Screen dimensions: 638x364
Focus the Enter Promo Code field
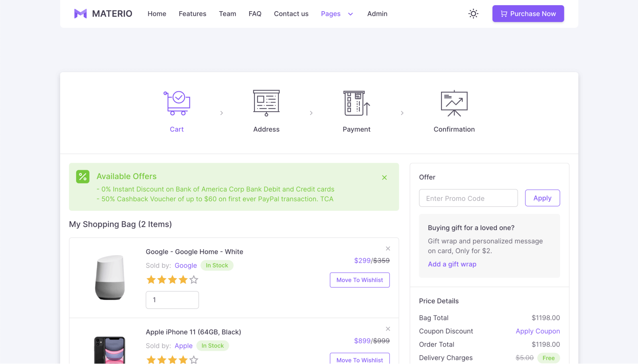(468, 198)
